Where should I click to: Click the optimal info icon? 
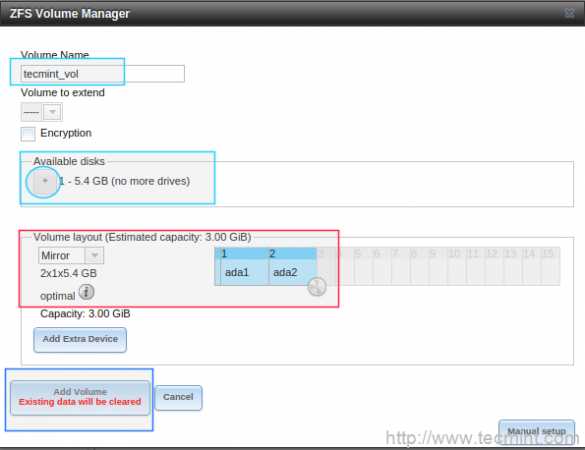[86, 292]
